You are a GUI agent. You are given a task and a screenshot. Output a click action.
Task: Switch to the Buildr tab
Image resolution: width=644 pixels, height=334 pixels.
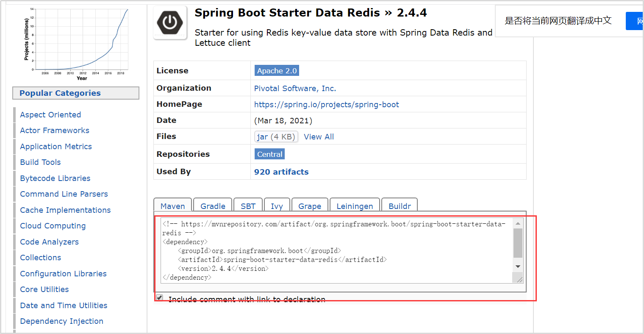tap(400, 206)
